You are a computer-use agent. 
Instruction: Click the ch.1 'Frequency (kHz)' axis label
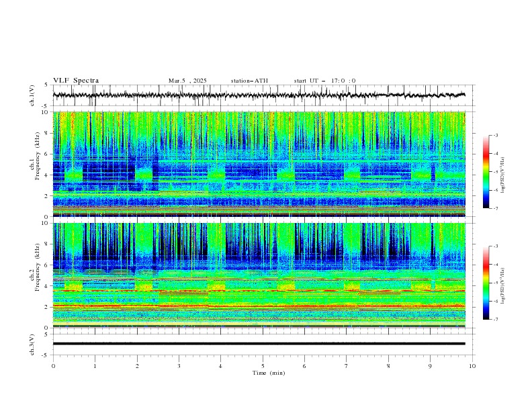(38, 156)
